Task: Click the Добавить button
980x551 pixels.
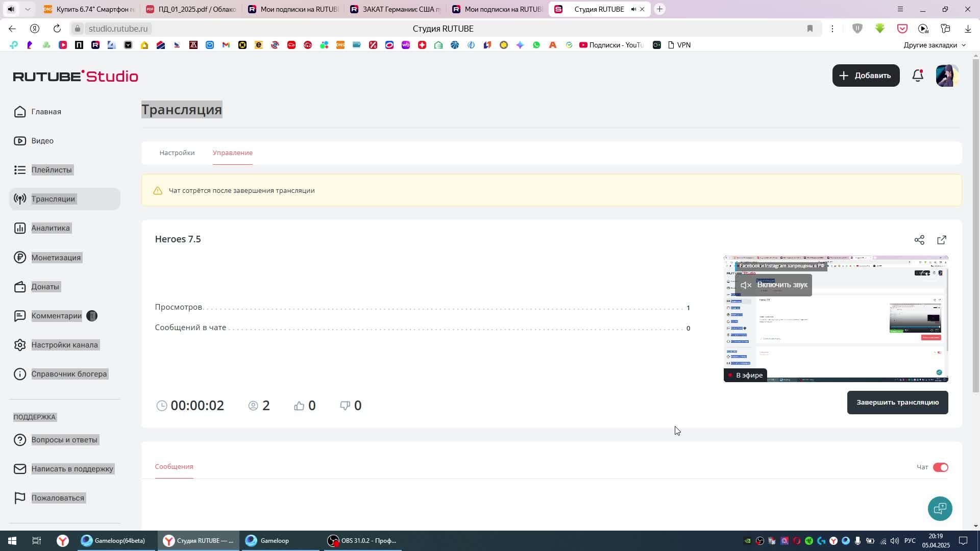Action: tap(866, 76)
